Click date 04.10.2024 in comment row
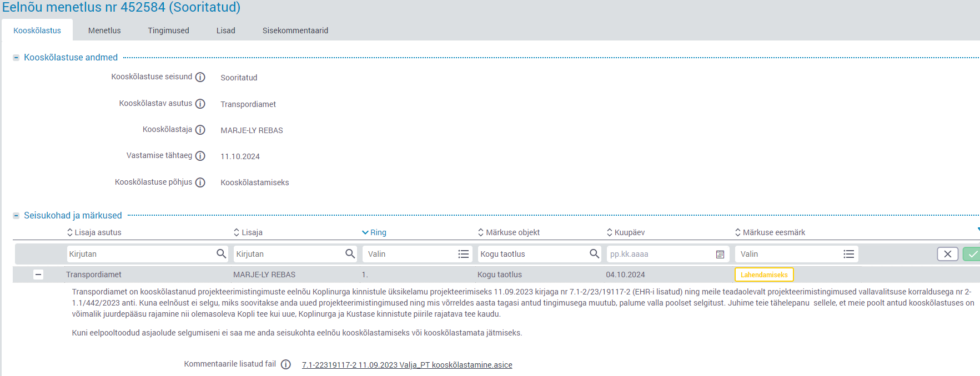 tap(625, 275)
